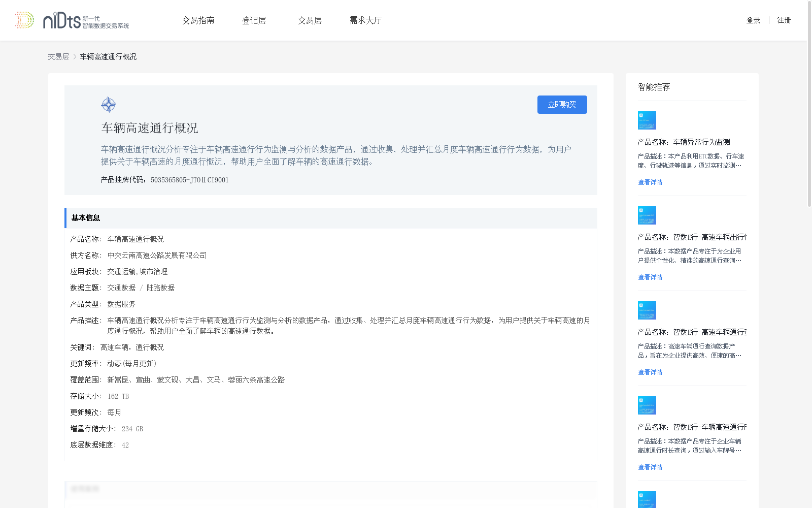Open the 交易指南 menu
The image size is (812, 508).
pos(198,20)
